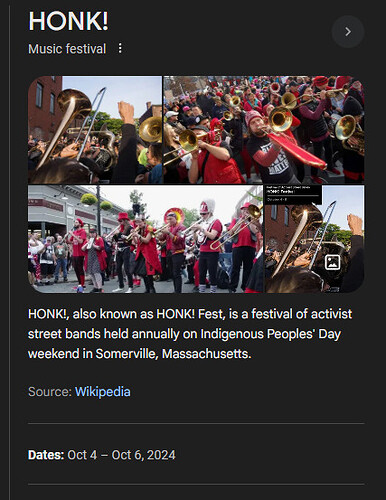Click the Source label text
This screenshot has width=386, height=500.
[50, 392]
